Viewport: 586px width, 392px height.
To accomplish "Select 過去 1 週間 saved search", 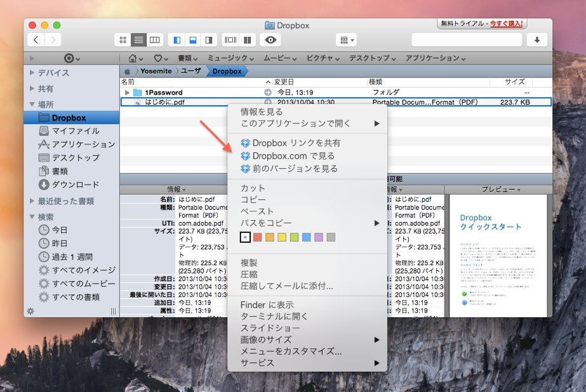I will tap(71, 257).
